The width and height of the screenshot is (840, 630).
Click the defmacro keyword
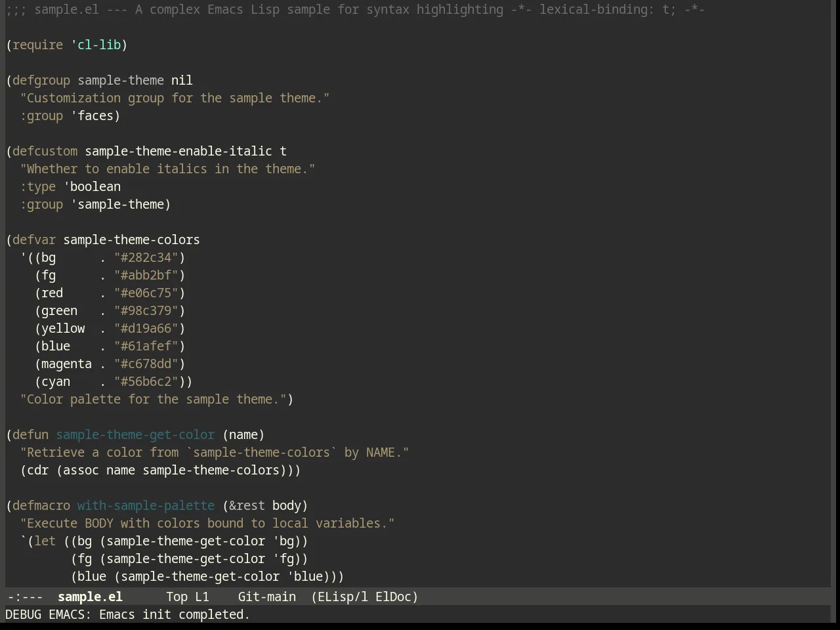(41, 505)
